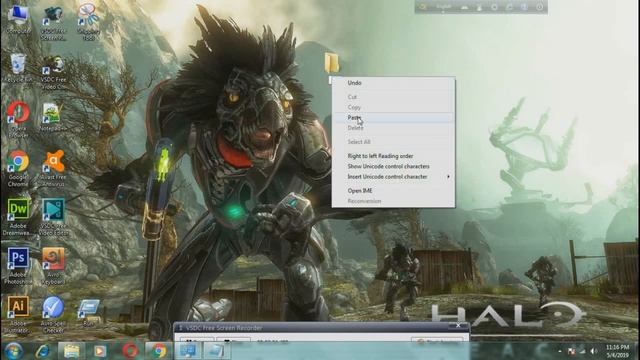Select the Opera Browser desktop shortcut
The height and width of the screenshot is (360, 640).
(18, 119)
